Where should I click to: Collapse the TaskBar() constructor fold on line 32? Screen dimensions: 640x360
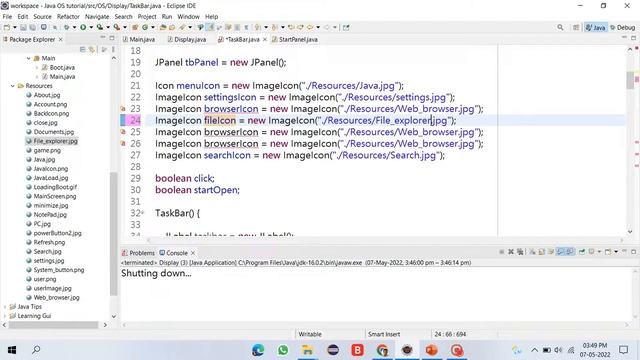143,213
